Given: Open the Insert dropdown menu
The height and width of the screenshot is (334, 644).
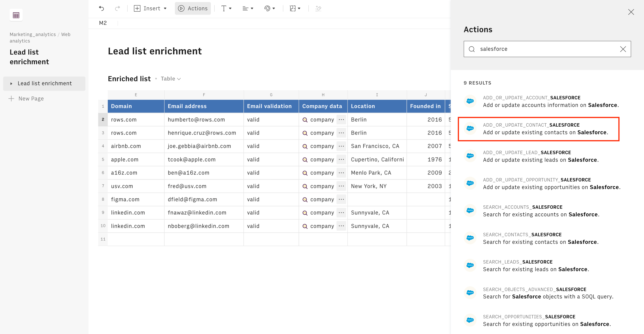Looking at the screenshot, I should click(150, 8).
